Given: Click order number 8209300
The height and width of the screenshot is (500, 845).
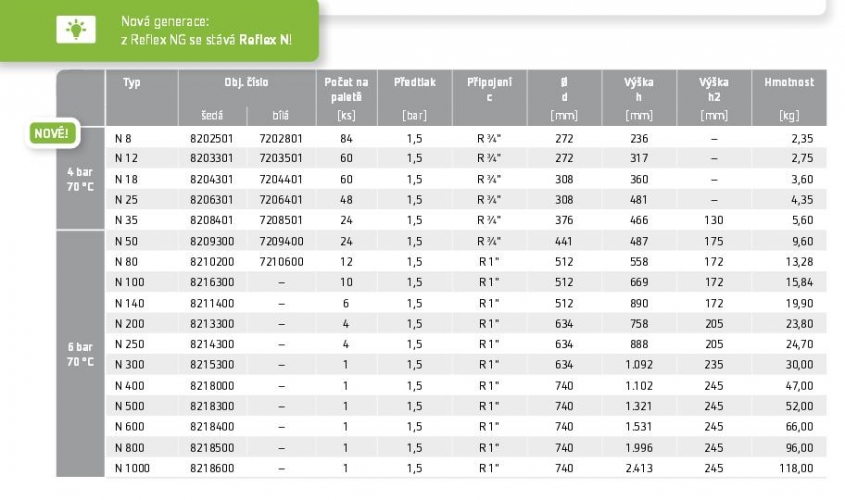Looking at the screenshot, I should [212, 241].
